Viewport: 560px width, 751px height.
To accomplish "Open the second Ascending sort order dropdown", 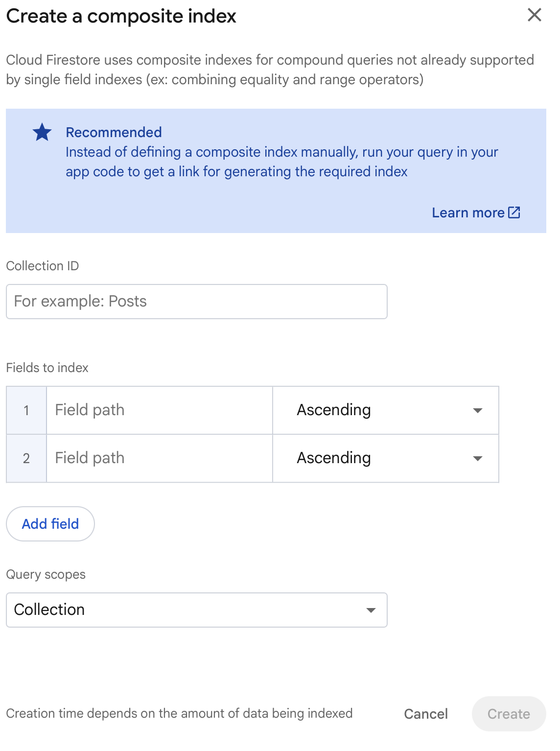I will (x=385, y=458).
